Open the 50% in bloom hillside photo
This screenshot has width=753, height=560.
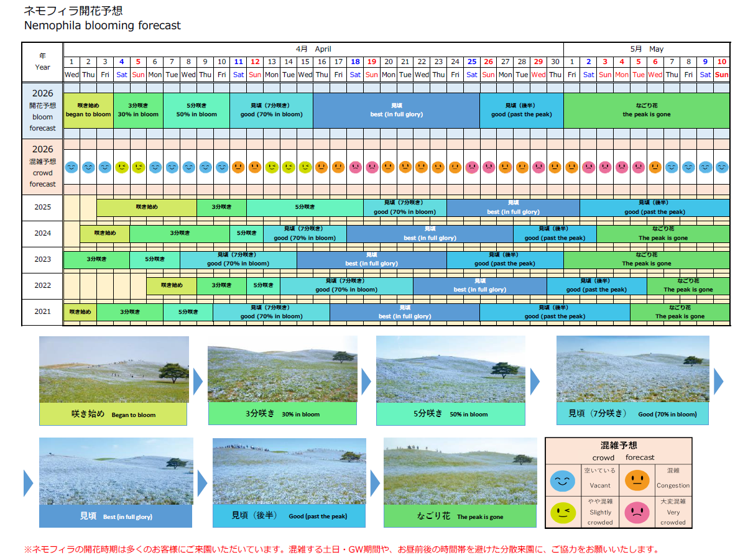click(451, 369)
